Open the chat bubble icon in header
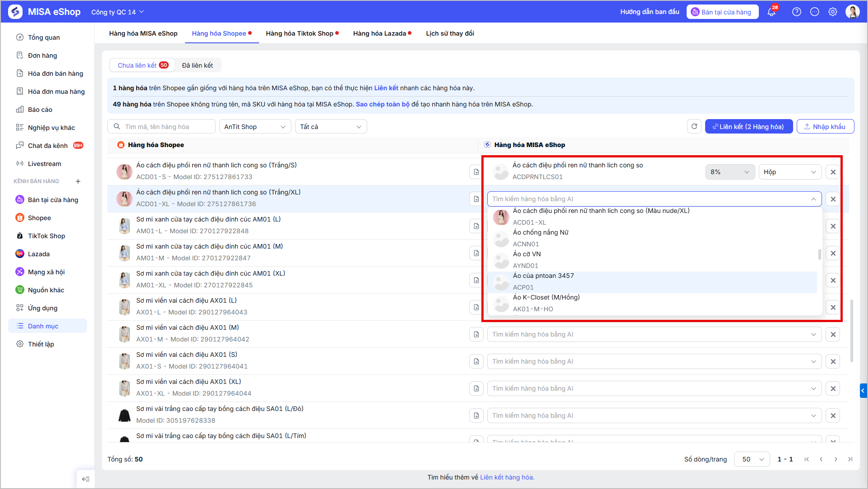Screen dimensions: 868x489 click(x=815, y=12)
